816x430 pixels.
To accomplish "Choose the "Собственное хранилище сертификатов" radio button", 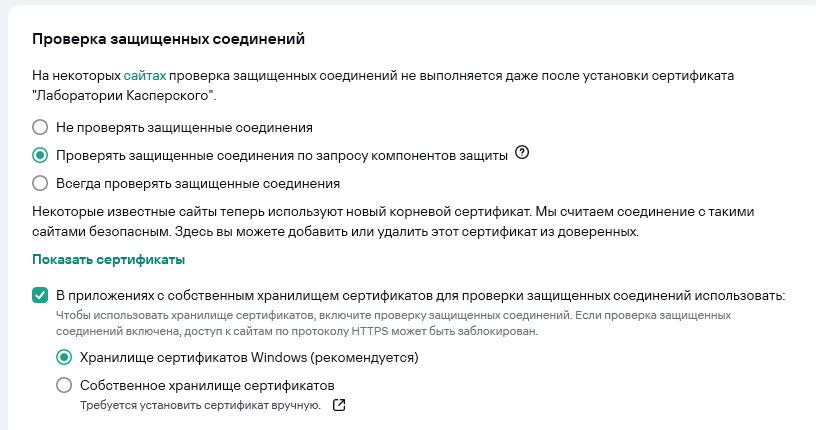I will (64, 385).
